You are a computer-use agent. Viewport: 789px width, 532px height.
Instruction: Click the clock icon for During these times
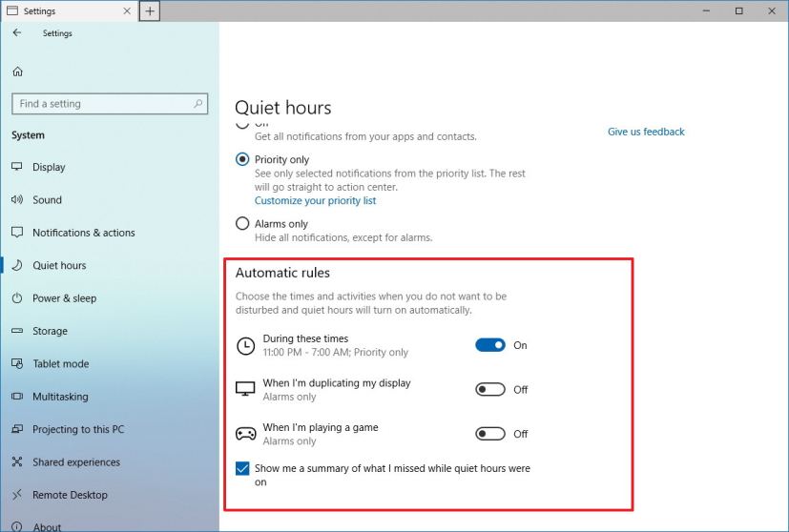(x=245, y=346)
